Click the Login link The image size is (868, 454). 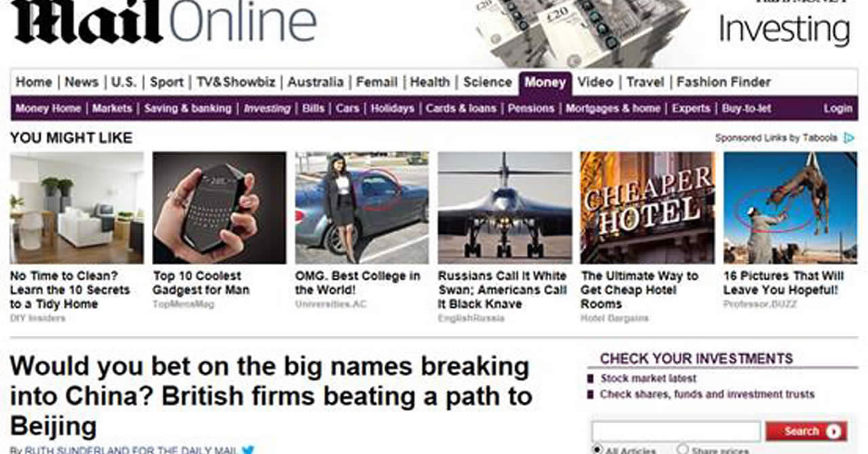pyautogui.click(x=837, y=108)
